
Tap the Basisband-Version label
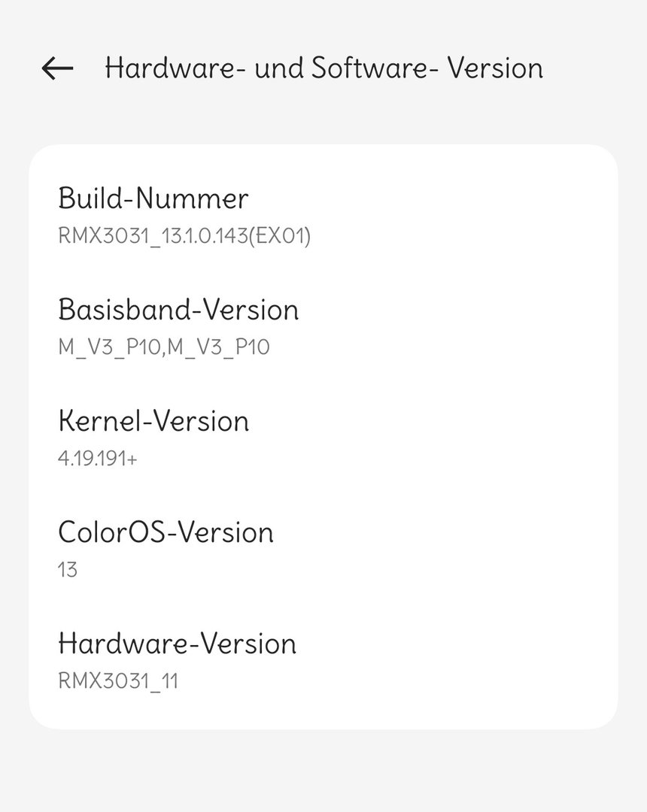[x=178, y=310]
